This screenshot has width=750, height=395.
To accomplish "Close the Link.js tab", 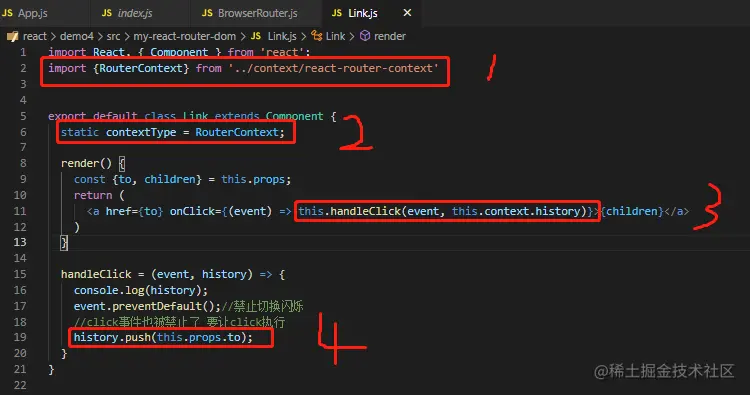I will coord(407,13).
